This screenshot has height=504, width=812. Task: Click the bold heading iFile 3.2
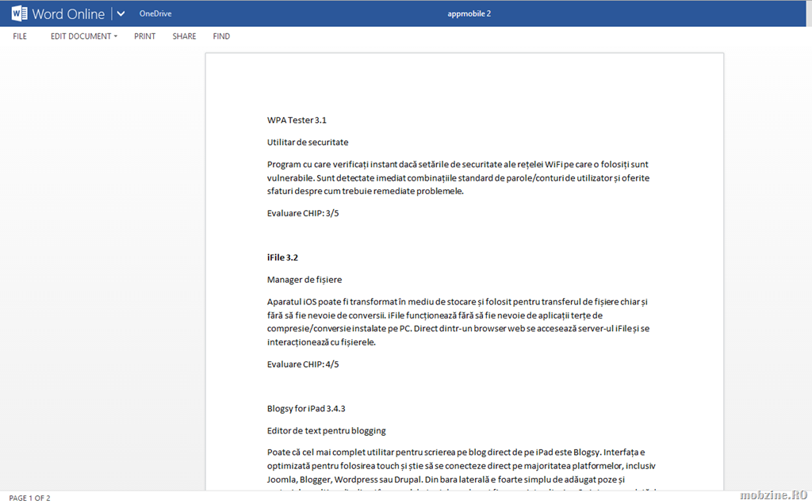[282, 258]
